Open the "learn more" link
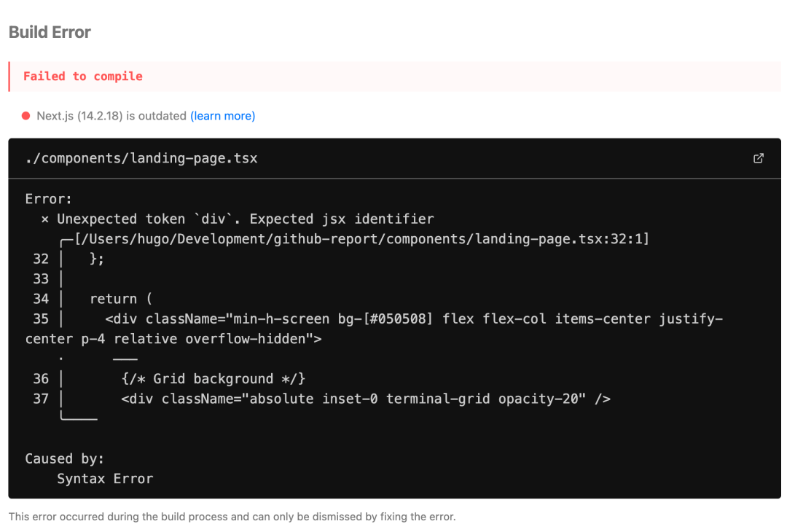Image resolution: width=787 pixels, height=532 pixels. 222,116
